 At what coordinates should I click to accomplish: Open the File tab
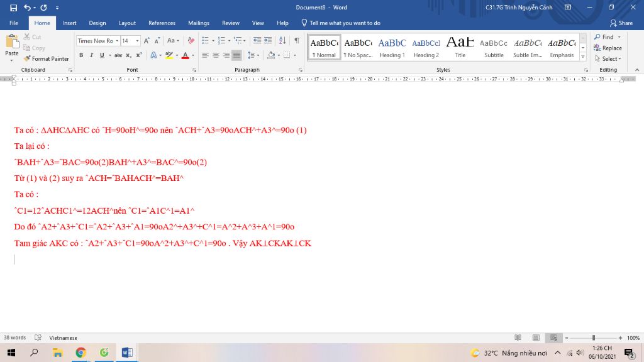pos(14,23)
